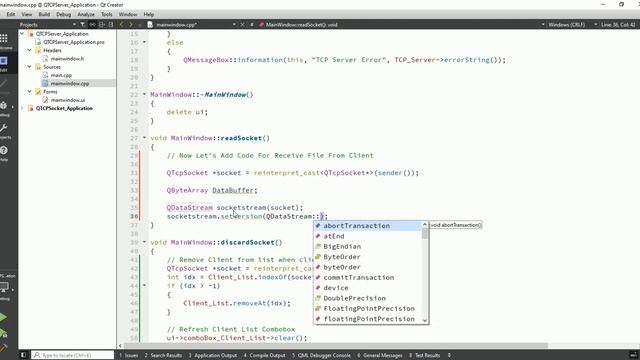Select mainwindow.h in Headers

click(x=67, y=58)
